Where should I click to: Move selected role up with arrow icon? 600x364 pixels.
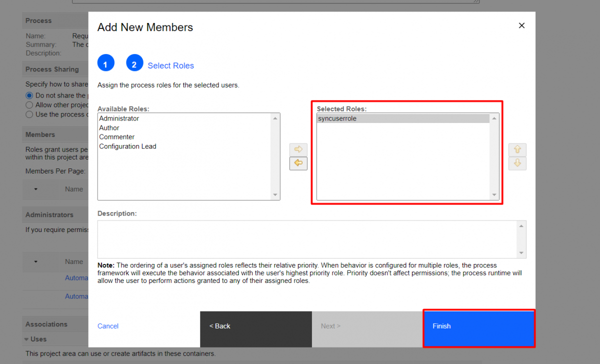point(517,149)
